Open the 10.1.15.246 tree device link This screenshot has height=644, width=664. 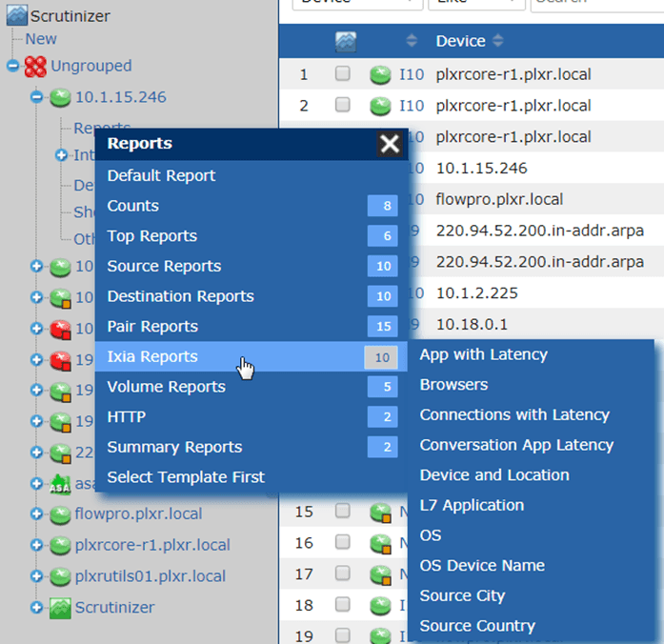point(121,97)
